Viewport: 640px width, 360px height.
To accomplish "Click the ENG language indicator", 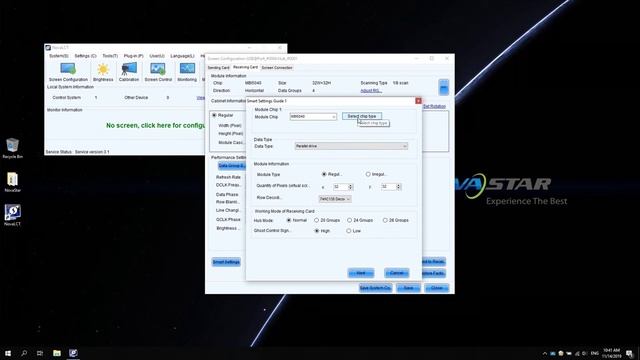I will [x=595, y=353].
